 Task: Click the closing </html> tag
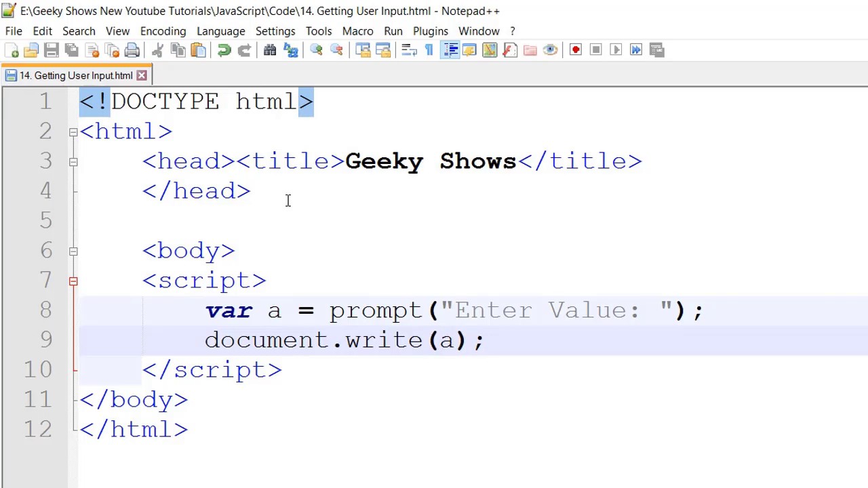point(134,430)
